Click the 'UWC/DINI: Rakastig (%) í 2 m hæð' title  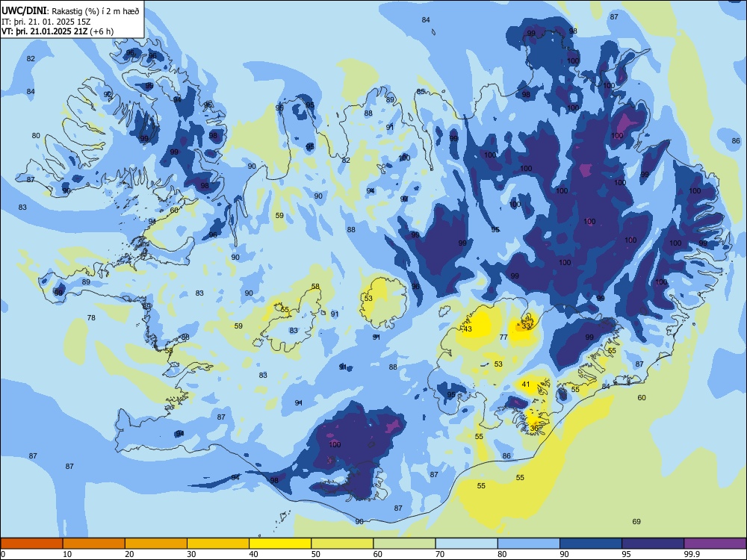(70, 11)
